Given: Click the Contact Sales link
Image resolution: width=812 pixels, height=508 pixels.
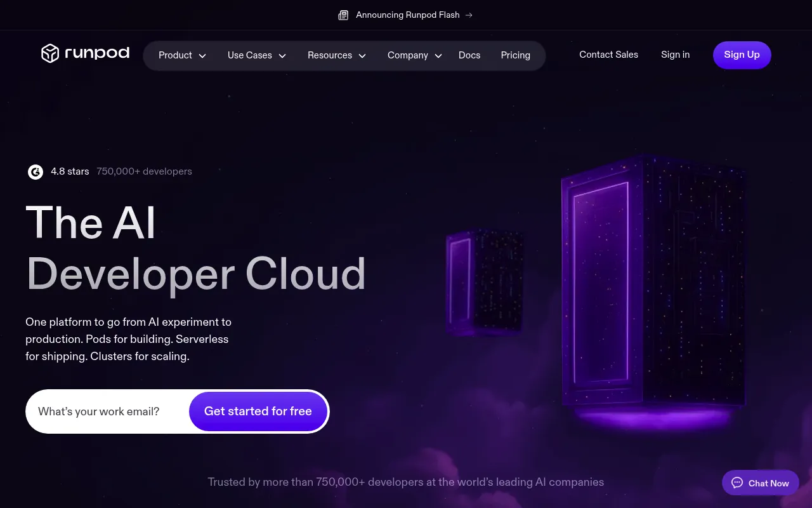Looking at the screenshot, I should pyautogui.click(x=609, y=55).
